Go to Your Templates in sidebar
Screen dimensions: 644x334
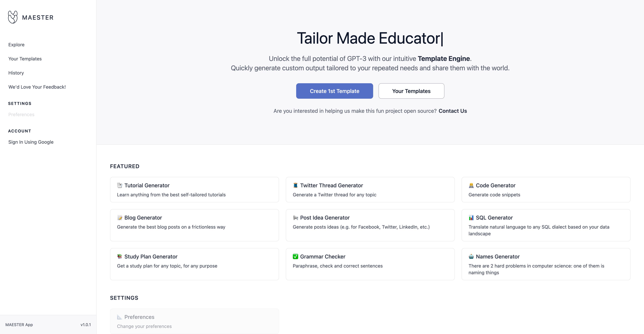pyautogui.click(x=25, y=59)
